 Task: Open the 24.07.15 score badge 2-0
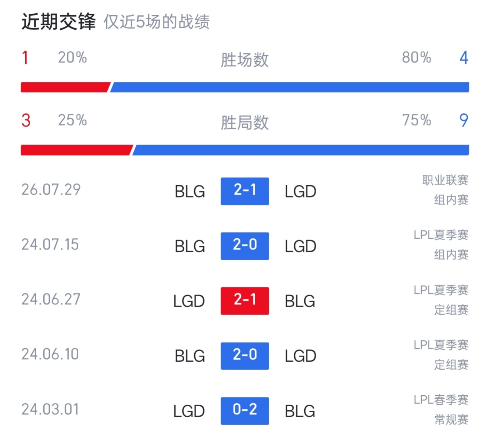245,246
